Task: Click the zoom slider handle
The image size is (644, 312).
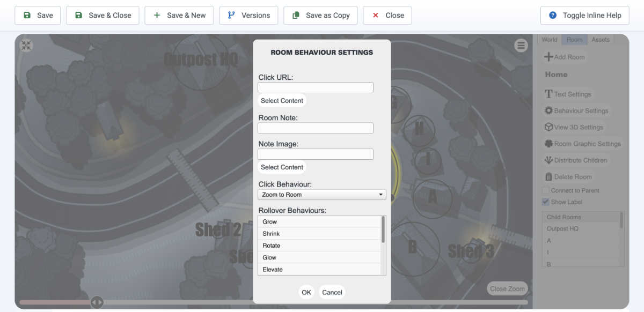Action: [x=97, y=302]
